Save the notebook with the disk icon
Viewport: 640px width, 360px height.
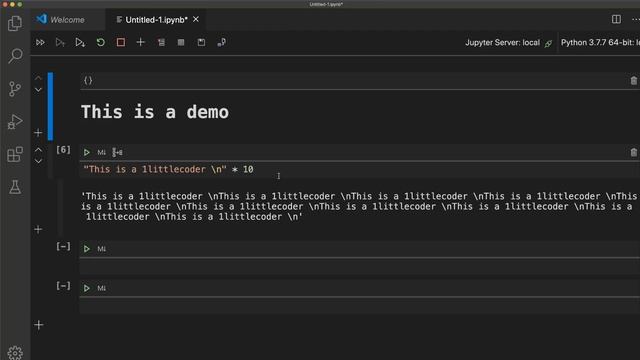(201, 42)
